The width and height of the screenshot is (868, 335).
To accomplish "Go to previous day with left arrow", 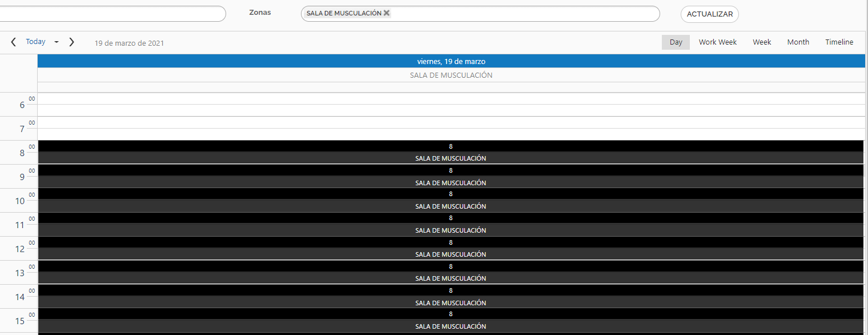I will pos(13,42).
